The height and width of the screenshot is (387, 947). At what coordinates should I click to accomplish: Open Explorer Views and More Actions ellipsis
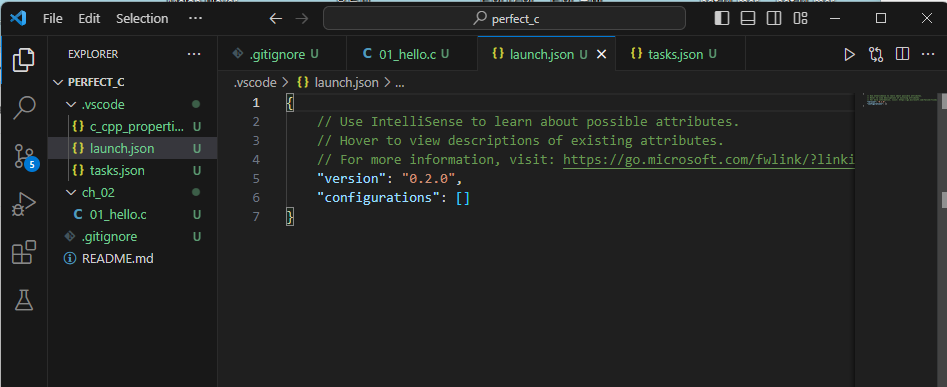pos(194,54)
